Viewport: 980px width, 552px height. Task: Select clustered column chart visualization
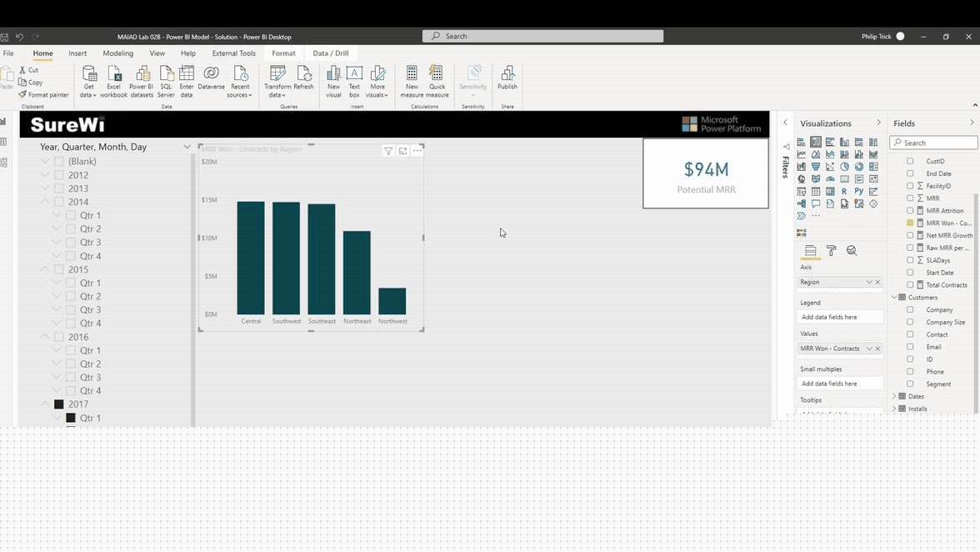(844, 142)
